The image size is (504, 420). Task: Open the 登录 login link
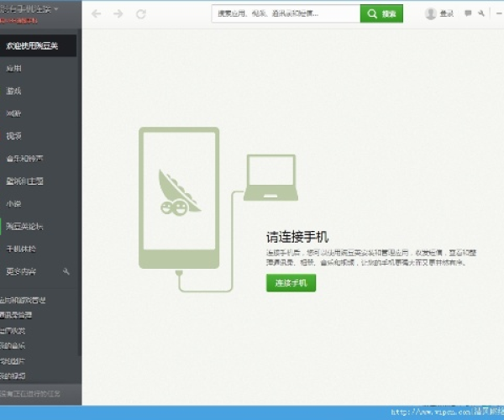447,13
